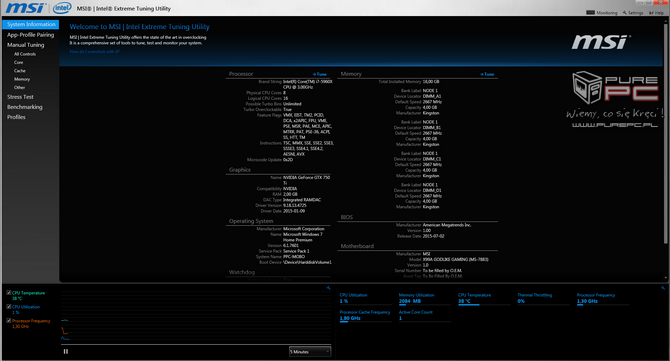This screenshot has width=670, height=361.
Task: Click the 'Service Pack 1' value
Action: [x=296, y=251]
